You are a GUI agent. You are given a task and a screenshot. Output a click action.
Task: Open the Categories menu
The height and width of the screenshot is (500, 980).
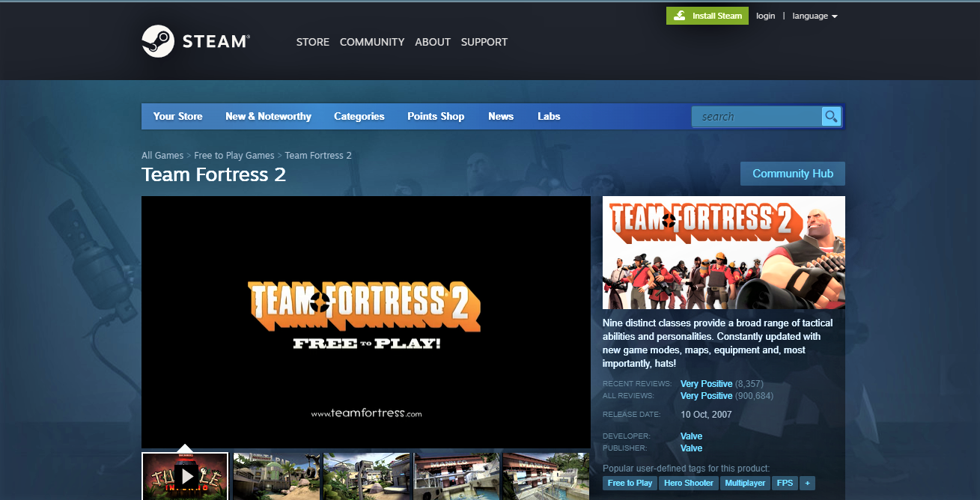[359, 116]
